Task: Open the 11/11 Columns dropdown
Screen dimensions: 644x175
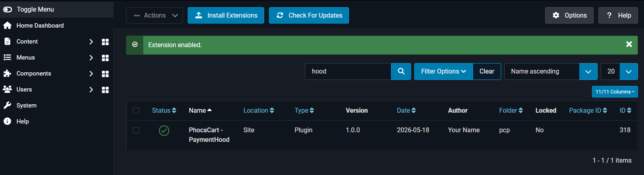Action: click(x=615, y=91)
